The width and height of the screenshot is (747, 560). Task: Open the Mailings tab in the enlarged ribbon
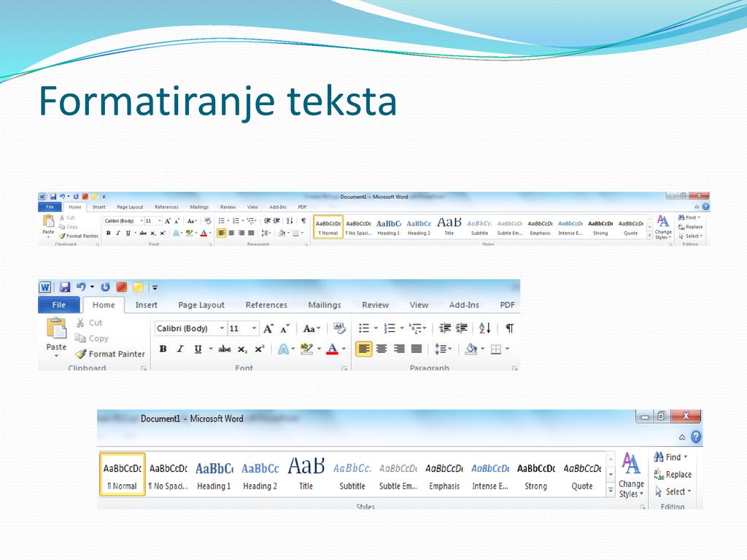pyautogui.click(x=325, y=305)
